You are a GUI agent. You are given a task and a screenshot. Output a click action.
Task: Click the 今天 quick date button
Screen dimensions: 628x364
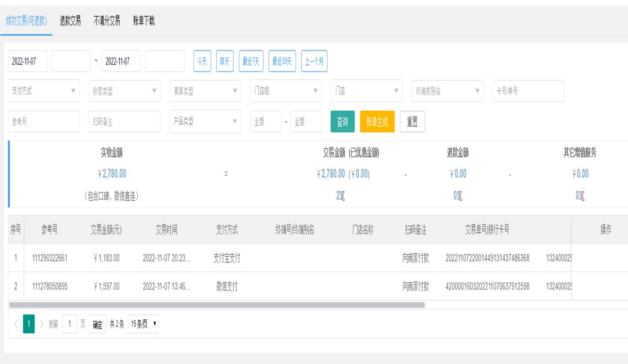(x=202, y=61)
